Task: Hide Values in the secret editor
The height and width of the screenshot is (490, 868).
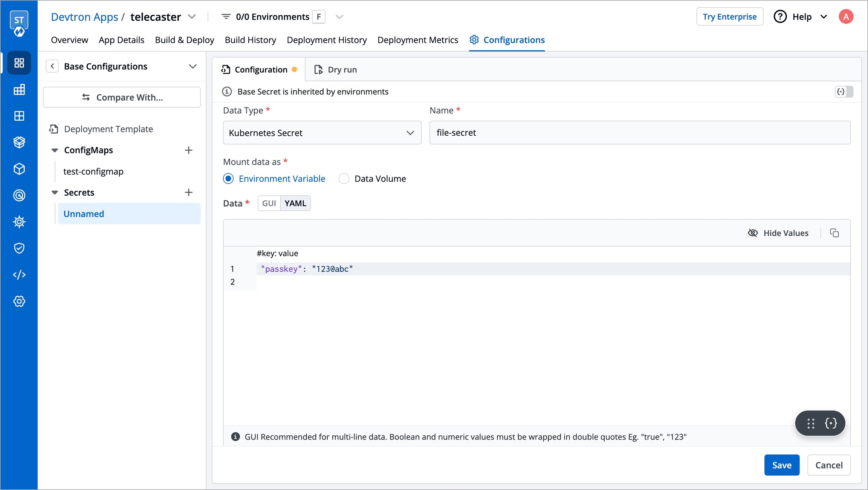Action: click(778, 233)
